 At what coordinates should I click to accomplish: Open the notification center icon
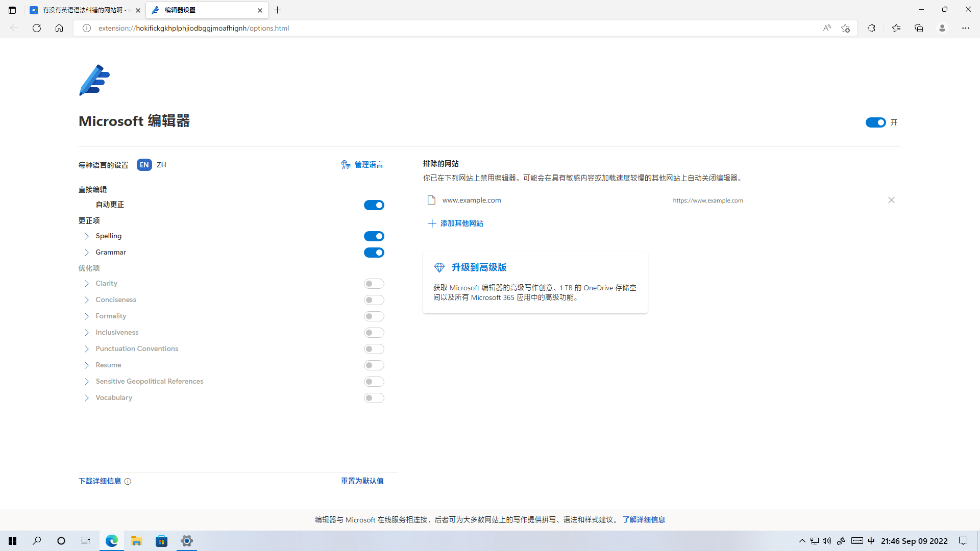click(963, 541)
